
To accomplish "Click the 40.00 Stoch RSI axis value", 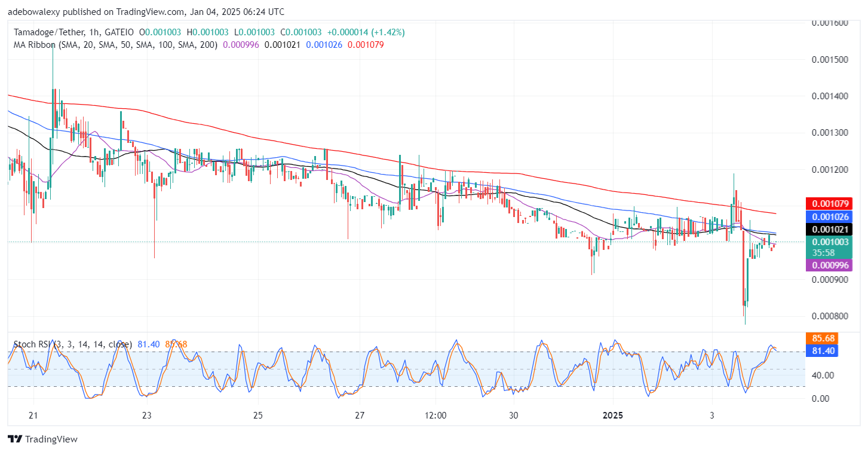I will (x=823, y=375).
